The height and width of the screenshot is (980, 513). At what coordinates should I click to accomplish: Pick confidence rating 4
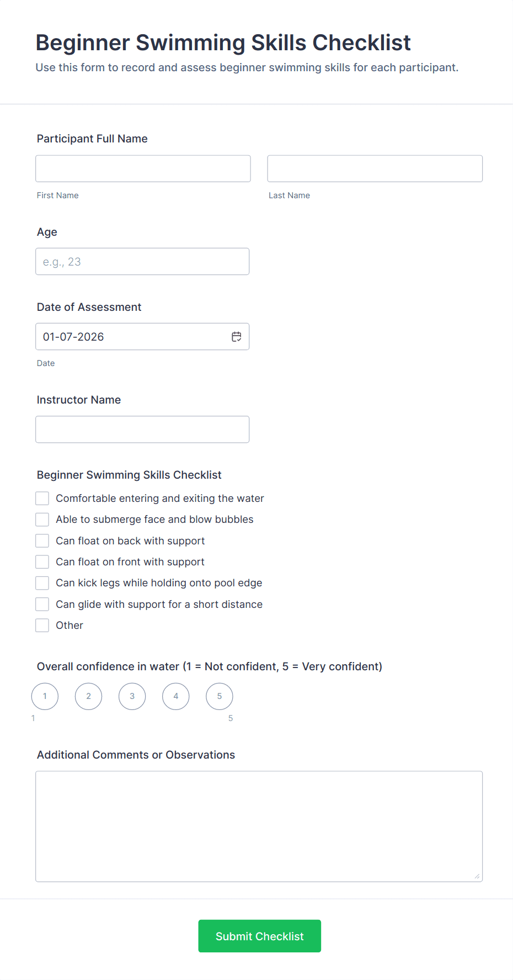point(176,696)
